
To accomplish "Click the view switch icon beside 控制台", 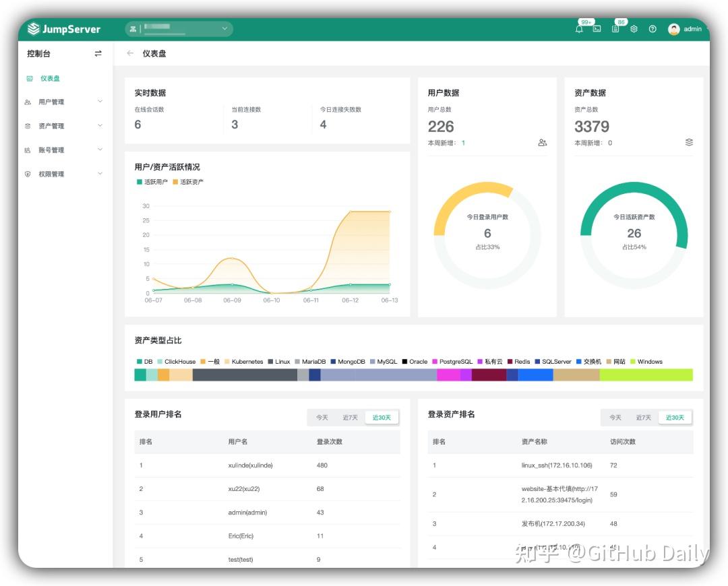I will [98, 54].
